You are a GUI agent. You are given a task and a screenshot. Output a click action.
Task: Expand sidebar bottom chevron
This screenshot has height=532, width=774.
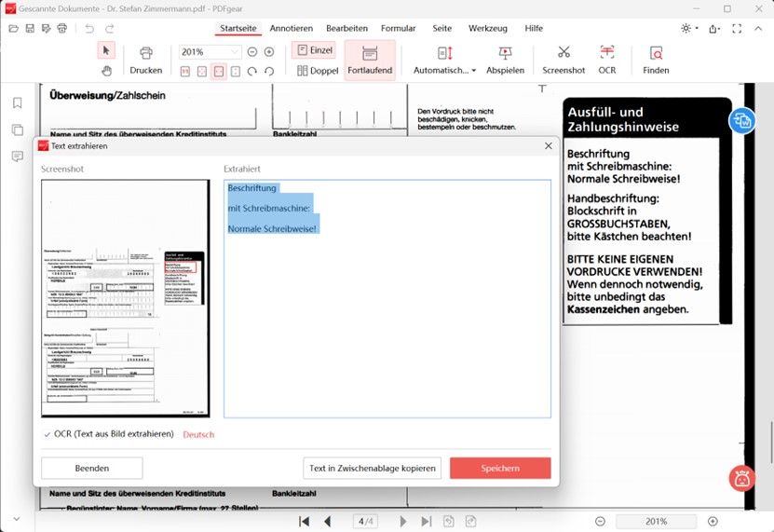pos(17,519)
